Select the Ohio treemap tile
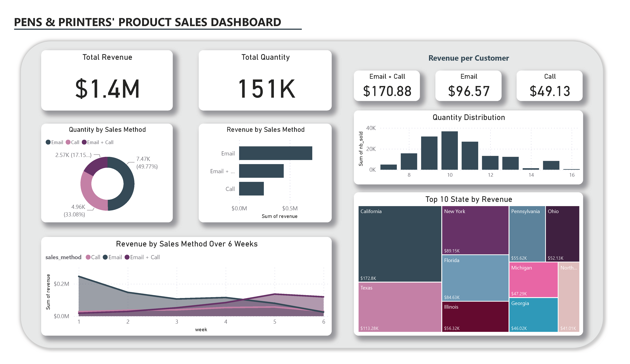The height and width of the screenshot is (364, 630). coord(563,234)
